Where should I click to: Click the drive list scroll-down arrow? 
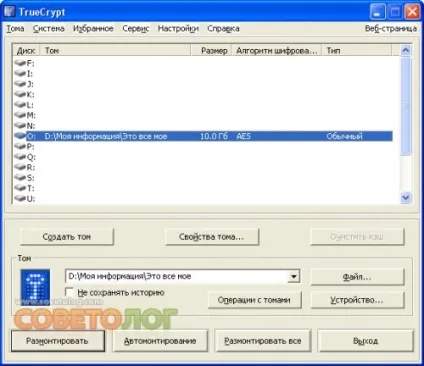406,198
